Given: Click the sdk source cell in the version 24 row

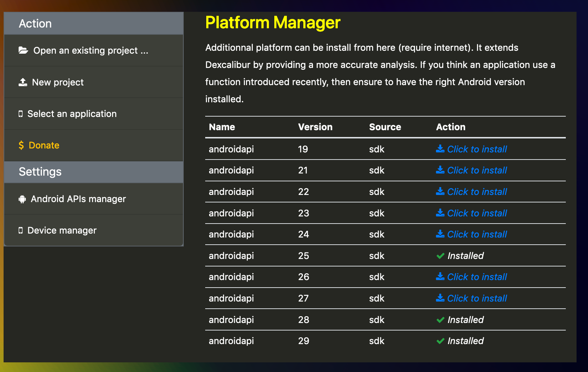Looking at the screenshot, I should click(377, 234).
